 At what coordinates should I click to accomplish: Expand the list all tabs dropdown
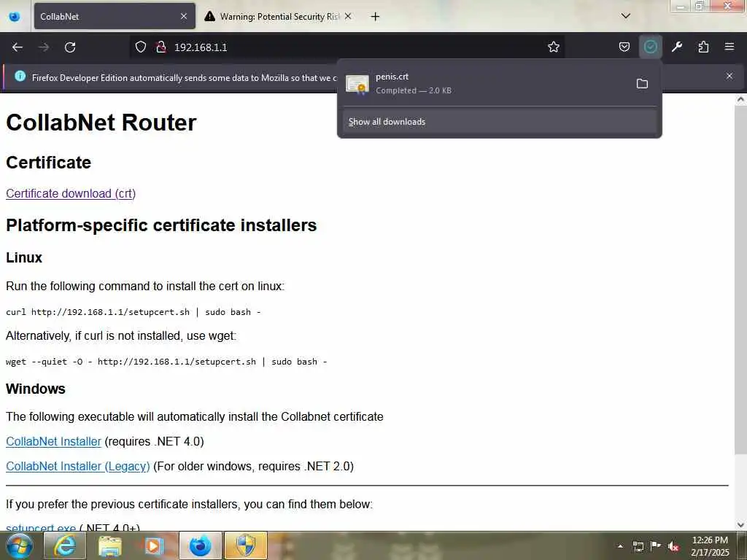[626, 16]
